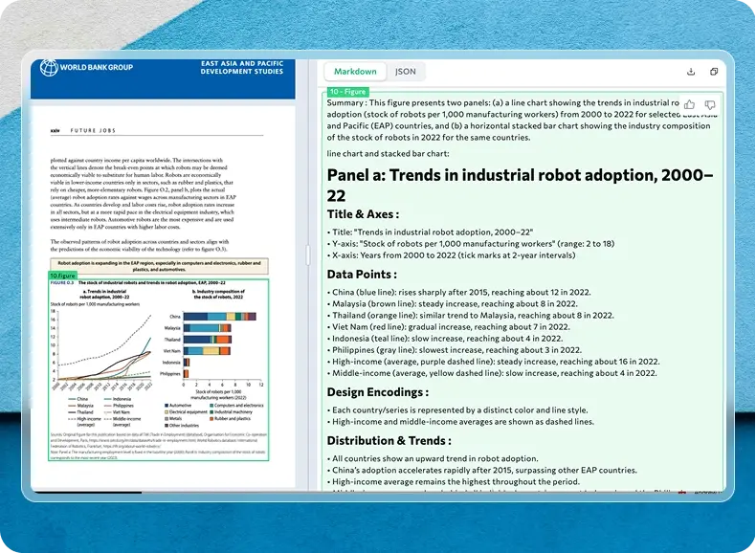The image size is (756, 553).
Task: Click the 'Thailand (orange line)' bullet
Action: [471, 316]
